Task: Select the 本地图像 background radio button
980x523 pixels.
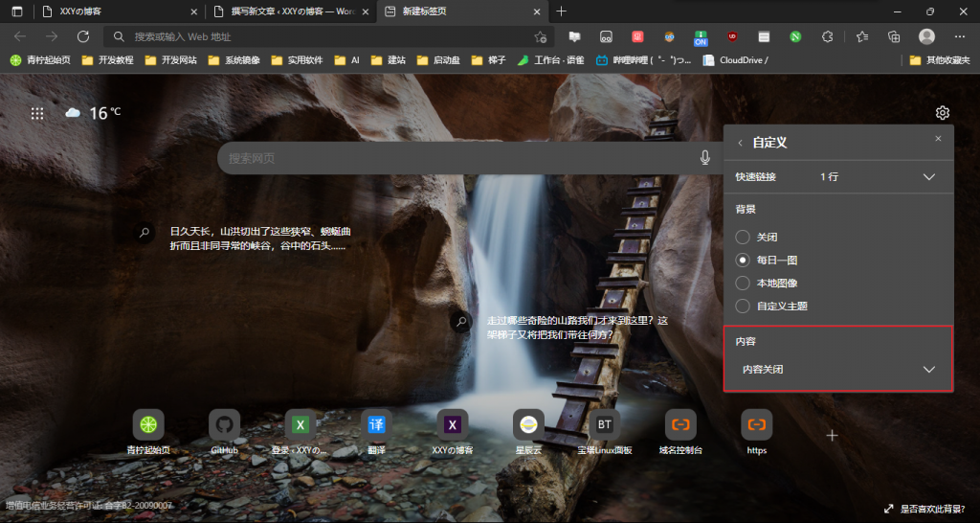Action: tap(743, 283)
